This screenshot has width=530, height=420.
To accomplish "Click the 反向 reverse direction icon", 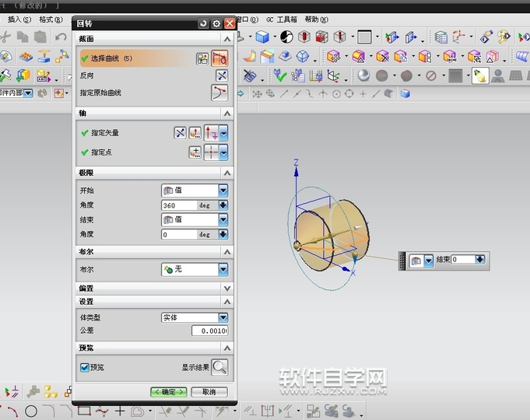I will coord(221,75).
